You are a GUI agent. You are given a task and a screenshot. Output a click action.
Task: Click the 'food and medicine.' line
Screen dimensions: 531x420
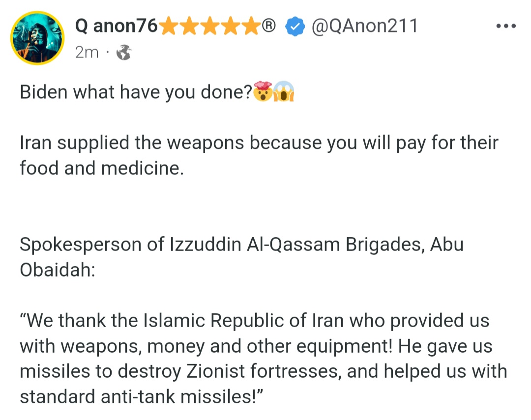point(102,168)
